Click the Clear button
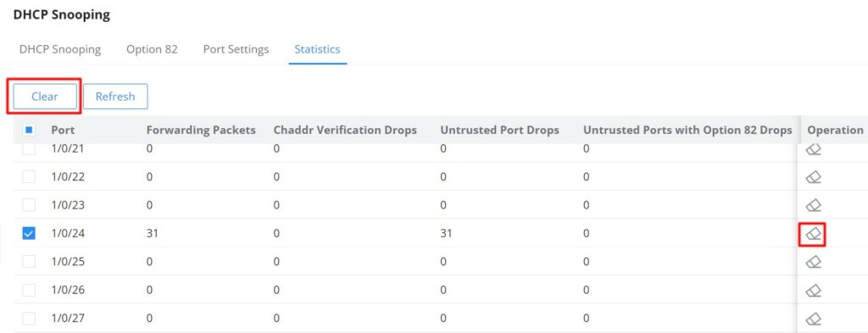This screenshot has height=333, width=868. pos(45,97)
